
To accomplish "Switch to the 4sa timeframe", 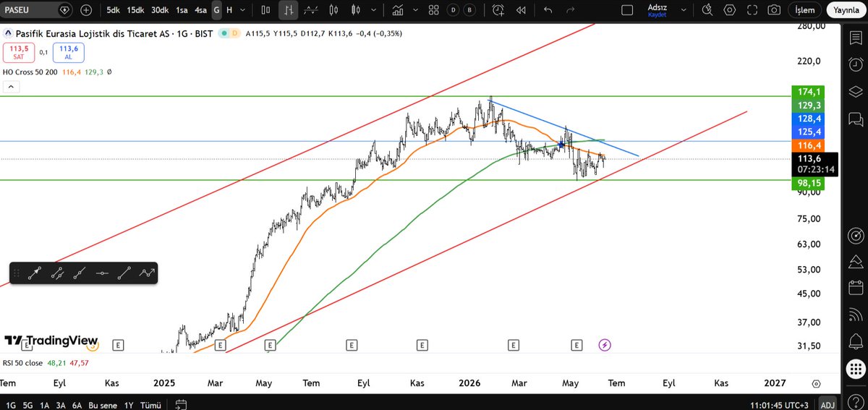I will point(201,10).
